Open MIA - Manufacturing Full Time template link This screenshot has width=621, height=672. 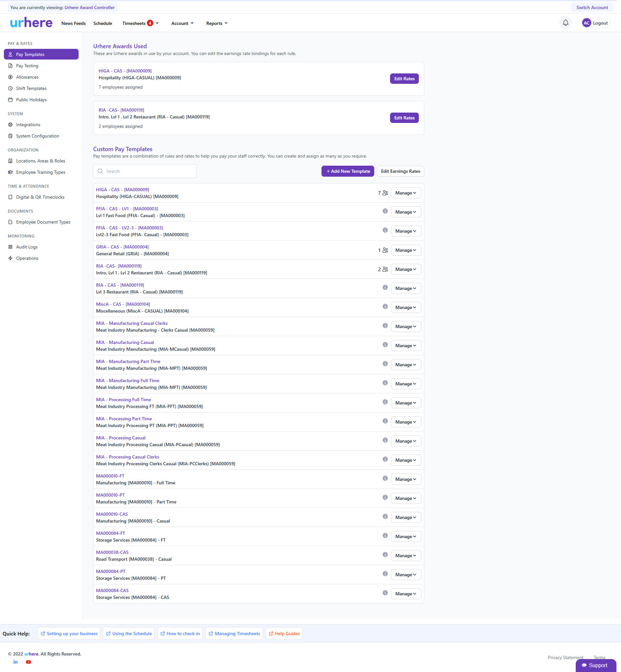click(x=128, y=380)
